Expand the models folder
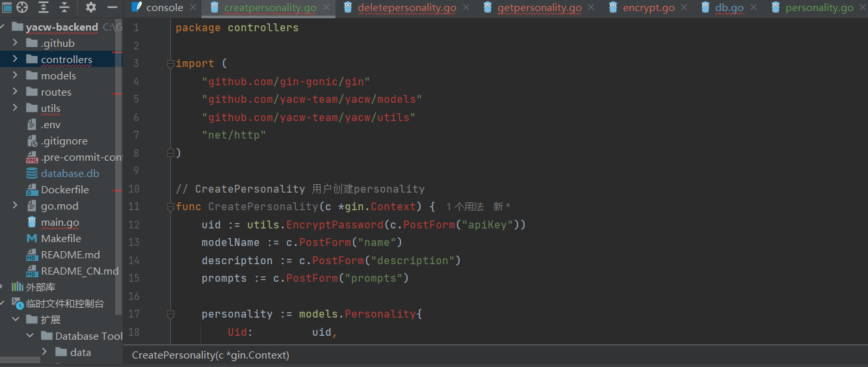Viewport: 868px width, 367px height. (15, 75)
